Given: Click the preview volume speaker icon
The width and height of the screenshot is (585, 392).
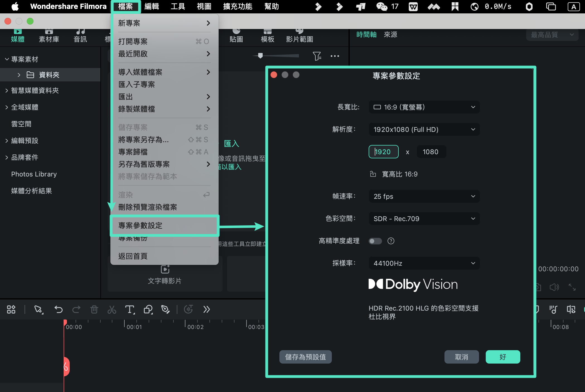Looking at the screenshot, I should click(554, 287).
